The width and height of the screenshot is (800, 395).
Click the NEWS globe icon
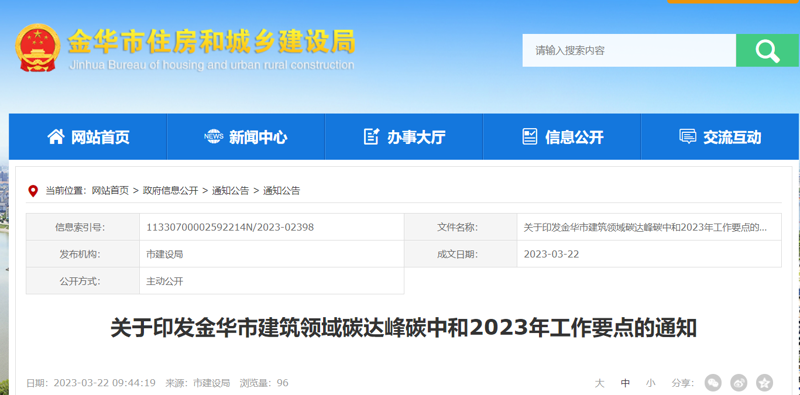click(x=213, y=136)
